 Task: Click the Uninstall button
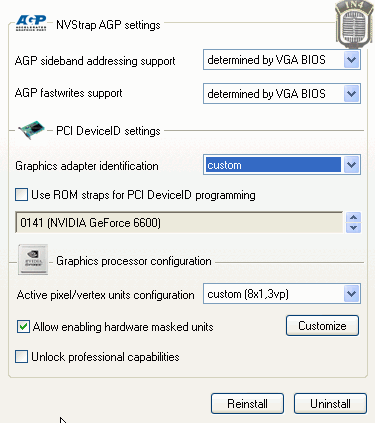point(330,404)
